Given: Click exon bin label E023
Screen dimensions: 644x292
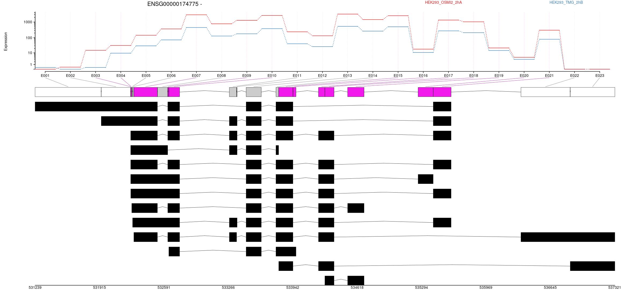Looking at the screenshot, I should tap(600, 76).
